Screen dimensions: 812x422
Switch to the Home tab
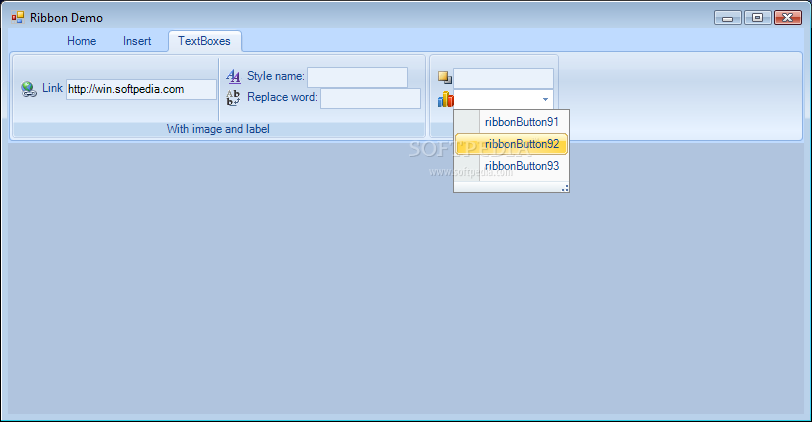pyautogui.click(x=81, y=41)
